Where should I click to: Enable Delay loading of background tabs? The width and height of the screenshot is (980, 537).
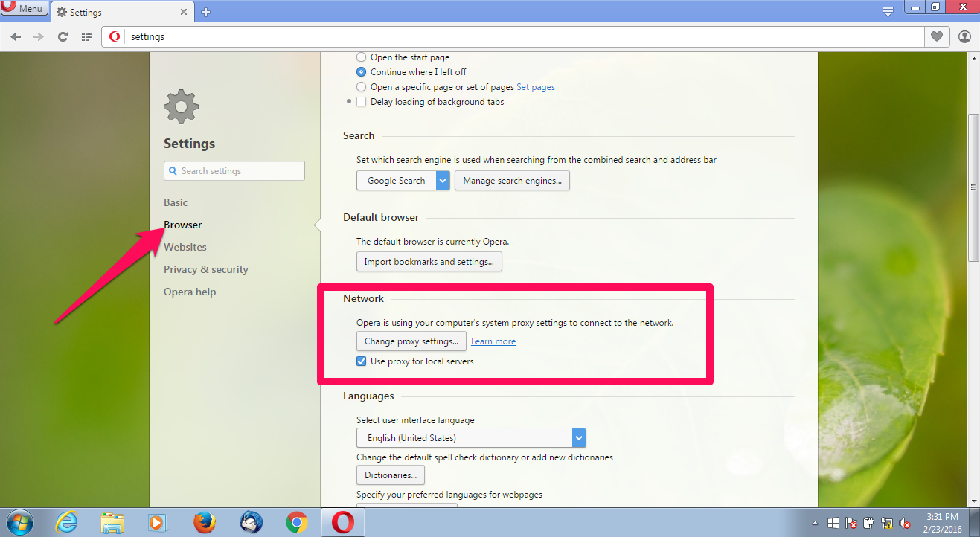coord(361,102)
